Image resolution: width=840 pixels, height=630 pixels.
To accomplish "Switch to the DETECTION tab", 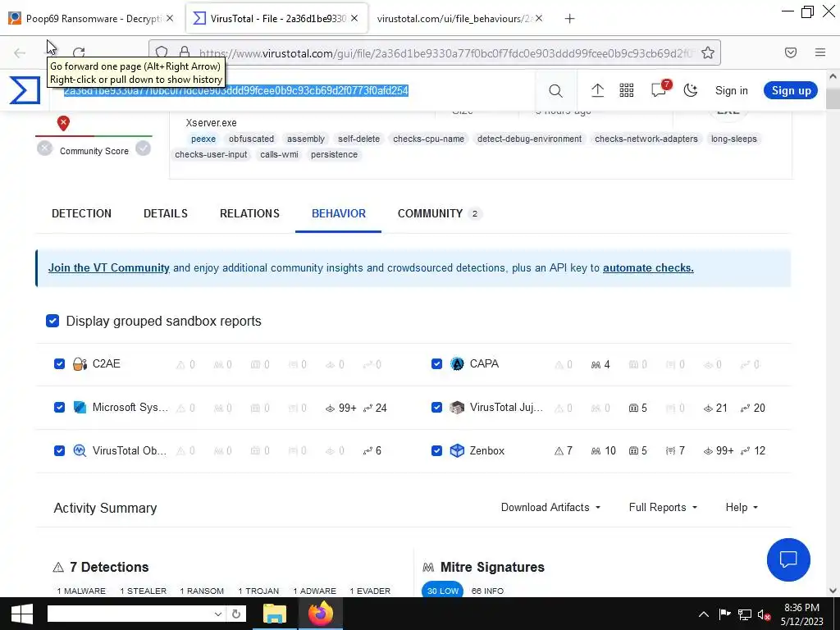I will coord(81,213).
